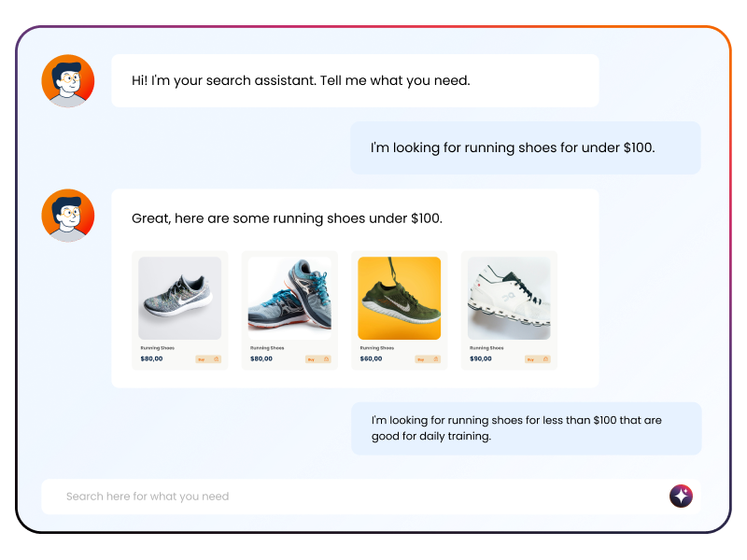This screenshot has width=747, height=560.
Task: Buy the white $90,00 running shoe
Action: (x=538, y=359)
